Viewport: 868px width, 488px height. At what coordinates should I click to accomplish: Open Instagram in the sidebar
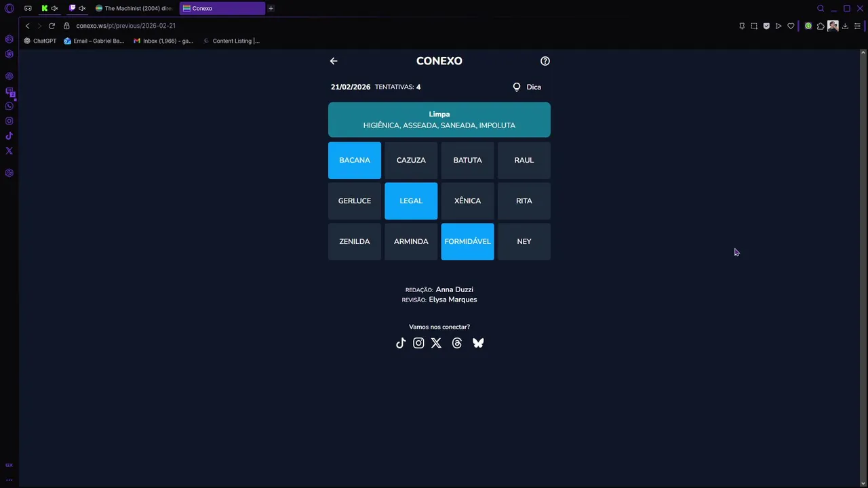(9, 121)
